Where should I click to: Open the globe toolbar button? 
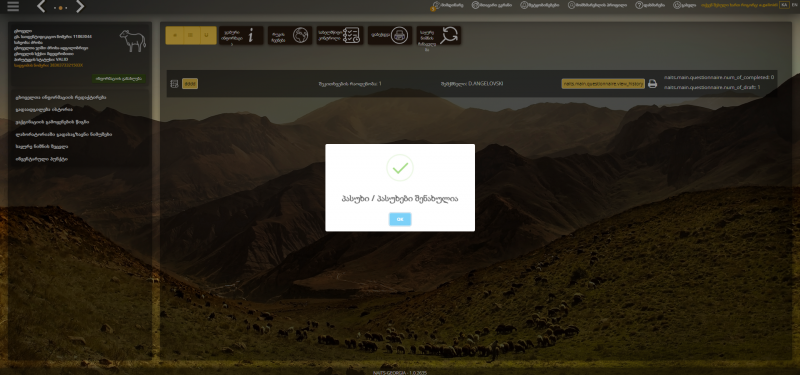click(290, 35)
